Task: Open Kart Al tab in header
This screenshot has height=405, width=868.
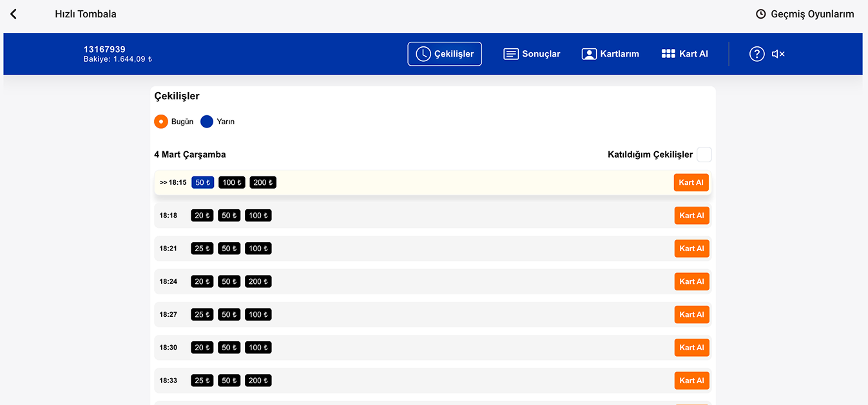Action: [x=685, y=54]
